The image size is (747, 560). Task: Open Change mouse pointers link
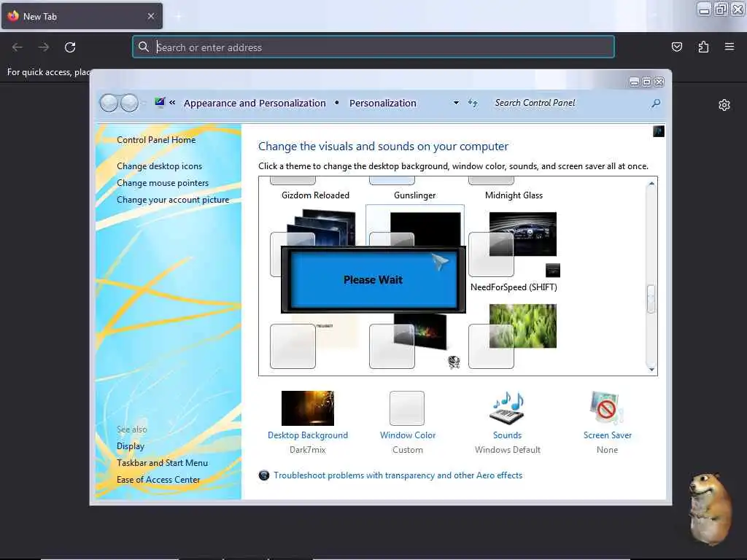point(163,183)
